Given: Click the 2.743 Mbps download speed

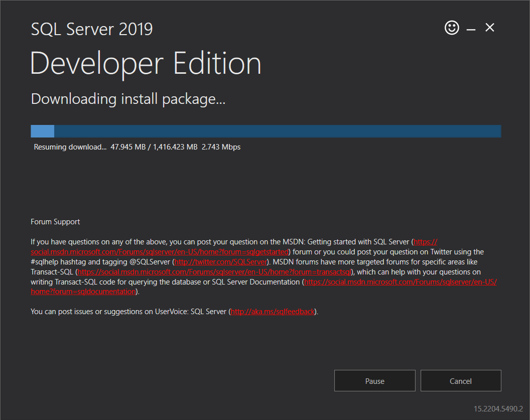Looking at the screenshot, I should click(221, 148).
